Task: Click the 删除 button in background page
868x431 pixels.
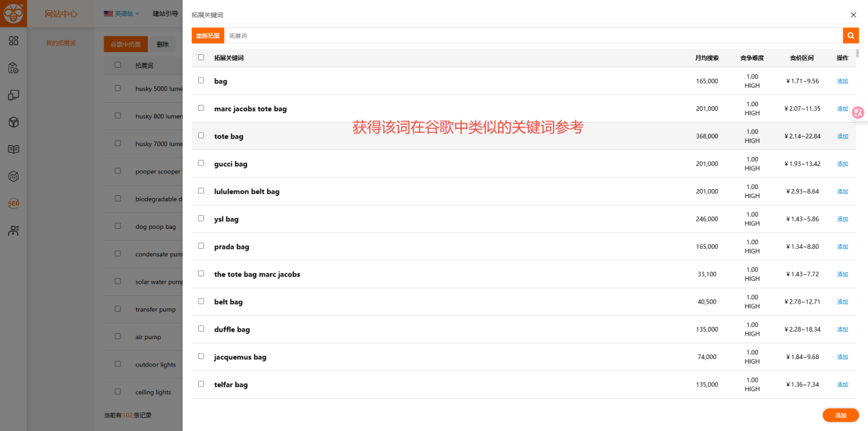Action: coord(162,44)
